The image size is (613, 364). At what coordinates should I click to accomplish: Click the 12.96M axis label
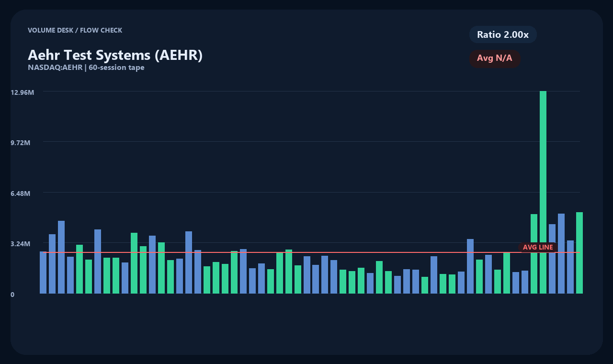[x=22, y=92]
